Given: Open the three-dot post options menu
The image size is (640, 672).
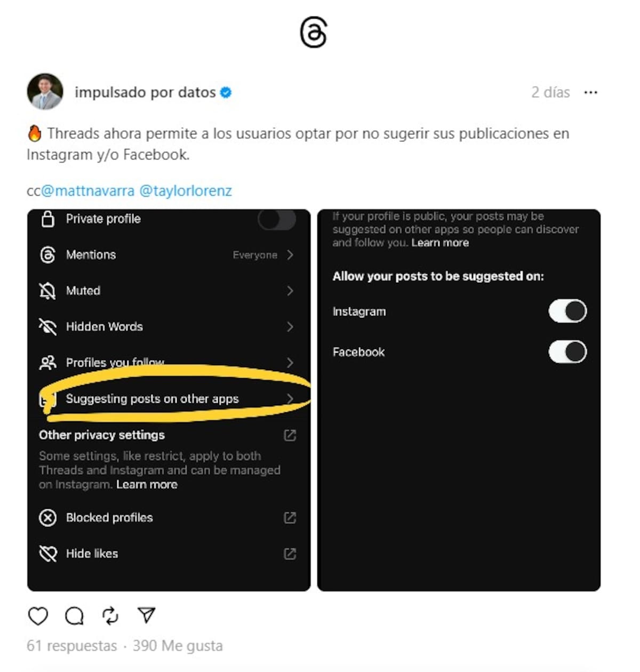Looking at the screenshot, I should [x=590, y=92].
